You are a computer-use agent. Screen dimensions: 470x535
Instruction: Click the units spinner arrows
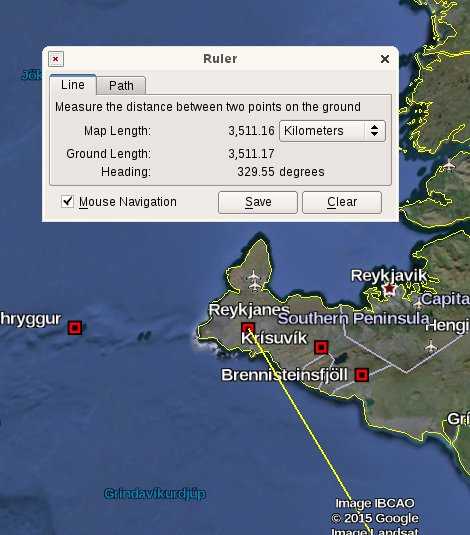374,131
